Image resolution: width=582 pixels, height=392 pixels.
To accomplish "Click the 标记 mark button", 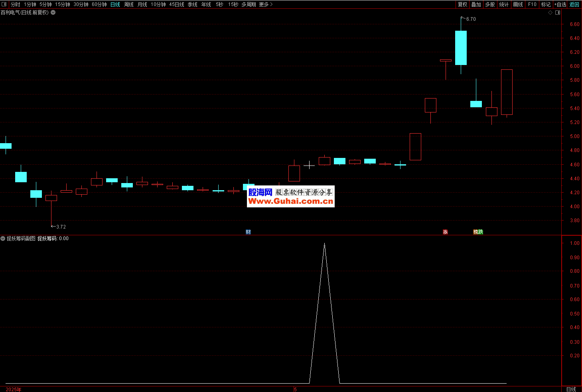I will tap(546, 4).
